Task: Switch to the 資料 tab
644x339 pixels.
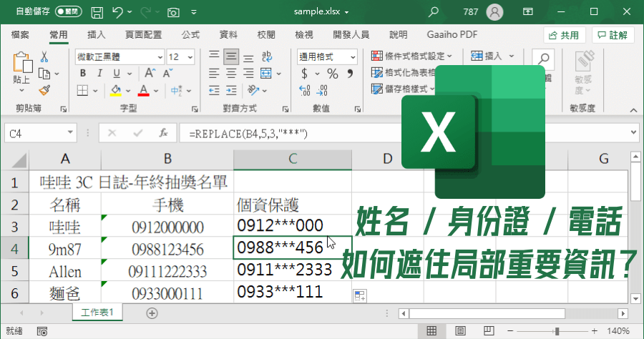Action: click(228, 35)
